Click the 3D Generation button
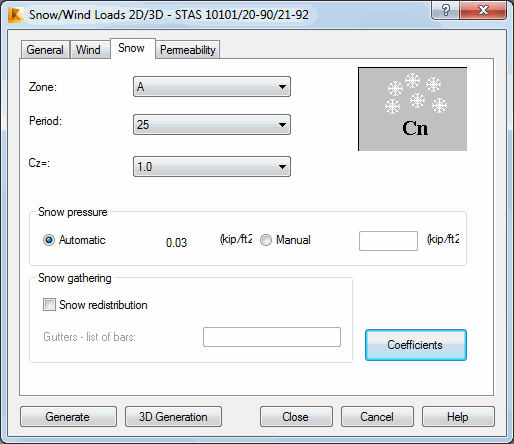This screenshot has width=514, height=444. tap(173, 417)
